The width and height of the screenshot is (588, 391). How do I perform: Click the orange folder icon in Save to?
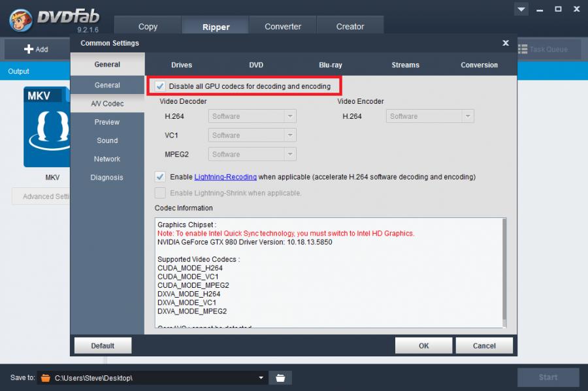click(x=45, y=378)
